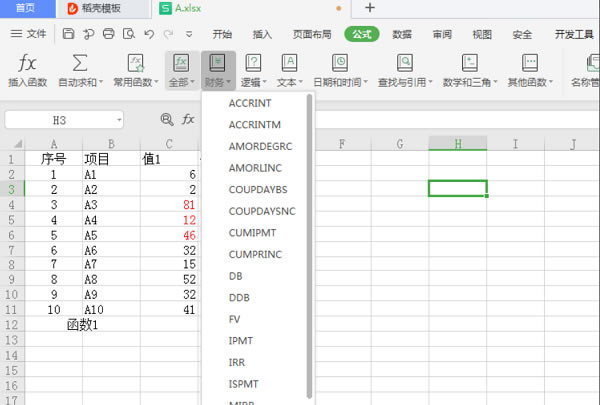Click the selected cell H3
Screen dimensions: 600x405
click(x=458, y=189)
